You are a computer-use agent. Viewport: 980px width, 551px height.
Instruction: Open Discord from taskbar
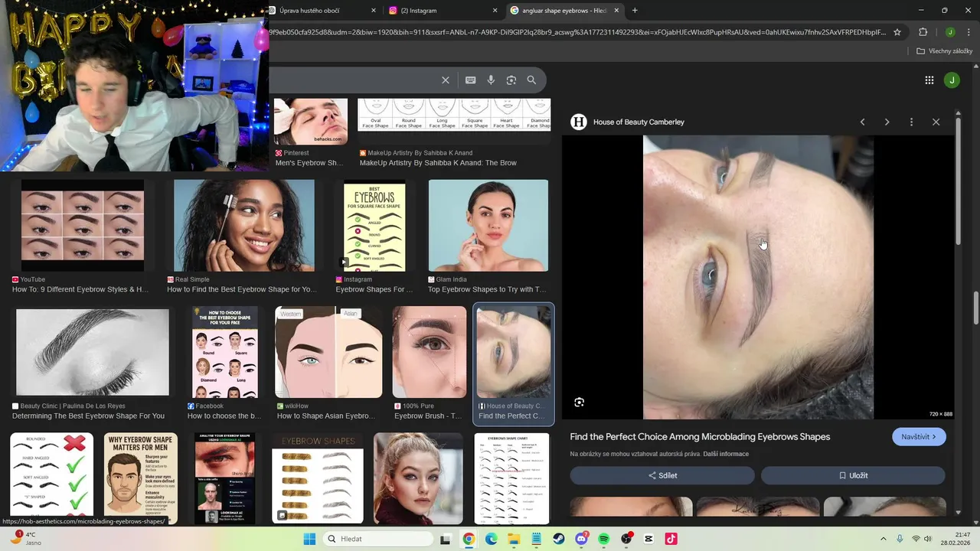click(x=581, y=539)
